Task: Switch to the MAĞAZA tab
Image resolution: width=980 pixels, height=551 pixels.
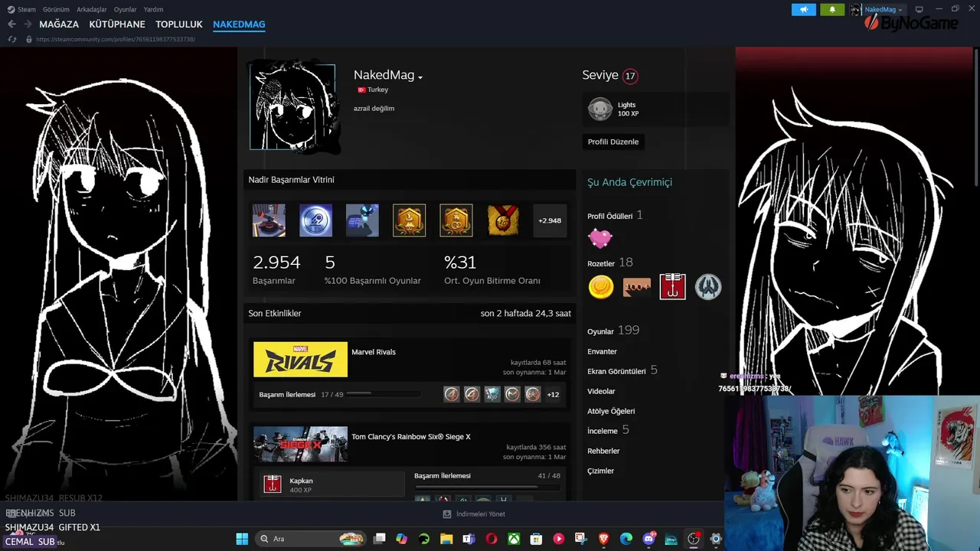Action: pos(59,24)
